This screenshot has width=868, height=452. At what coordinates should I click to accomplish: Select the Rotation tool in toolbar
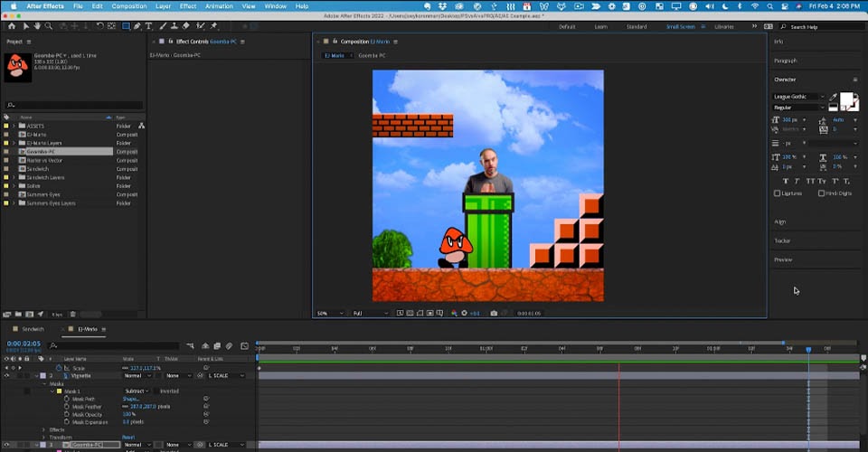(99, 26)
